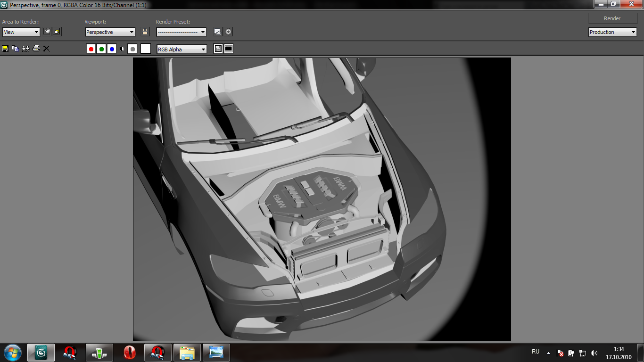Show hidden system tray icons
Image resolution: width=644 pixels, height=362 pixels.
coord(548,353)
